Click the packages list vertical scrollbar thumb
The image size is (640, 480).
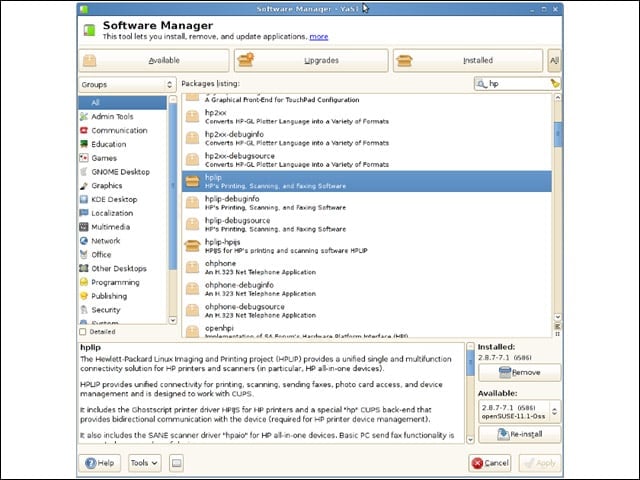pyautogui.click(x=558, y=134)
